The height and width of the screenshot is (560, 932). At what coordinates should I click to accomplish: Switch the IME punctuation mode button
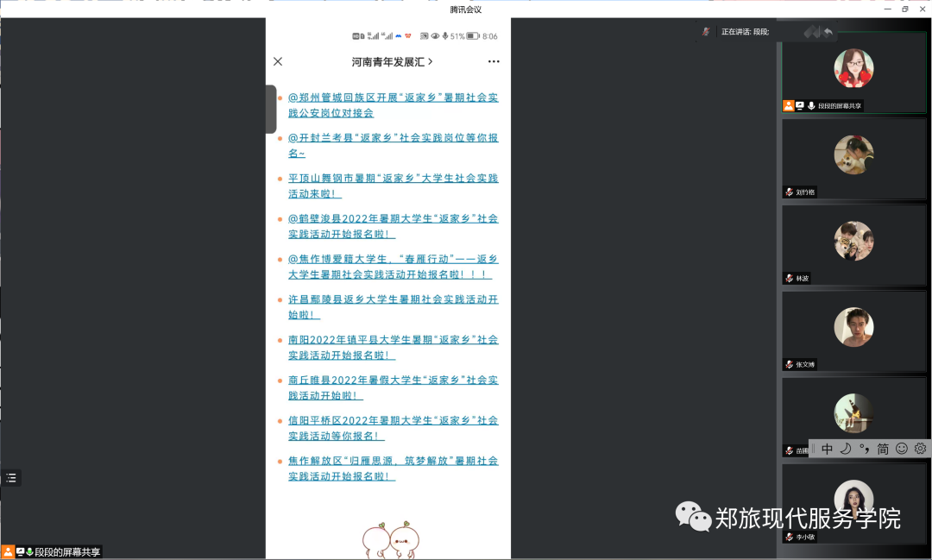[x=864, y=449]
